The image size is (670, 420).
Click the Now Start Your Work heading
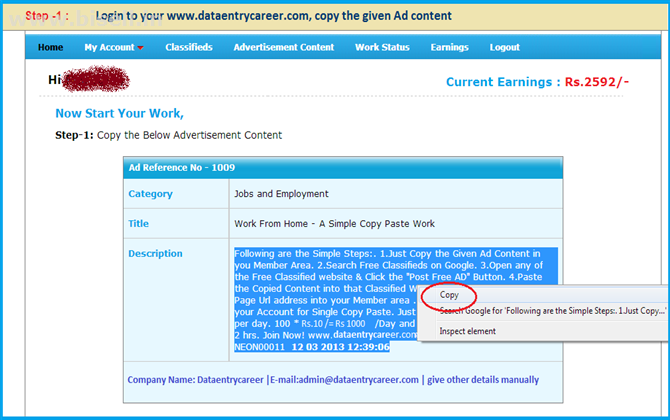(x=119, y=113)
